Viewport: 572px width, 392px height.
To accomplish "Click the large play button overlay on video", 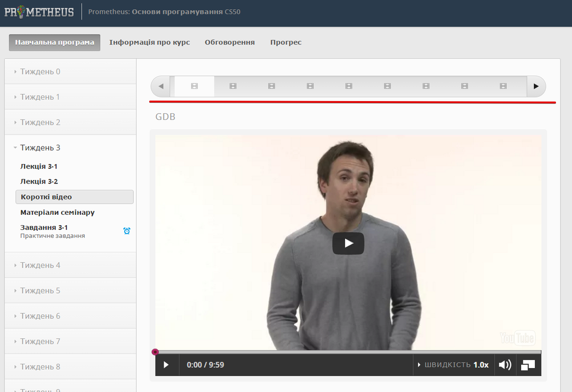I will 348,243.
